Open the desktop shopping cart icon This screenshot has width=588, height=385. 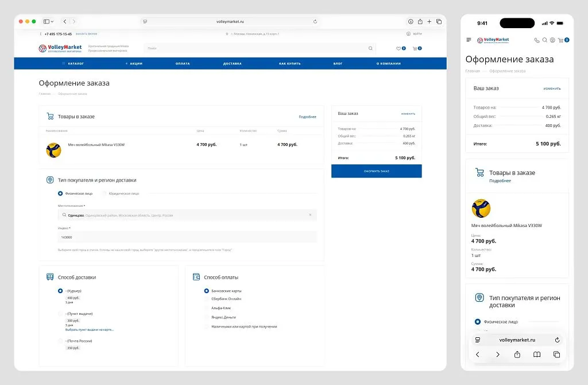click(x=415, y=48)
